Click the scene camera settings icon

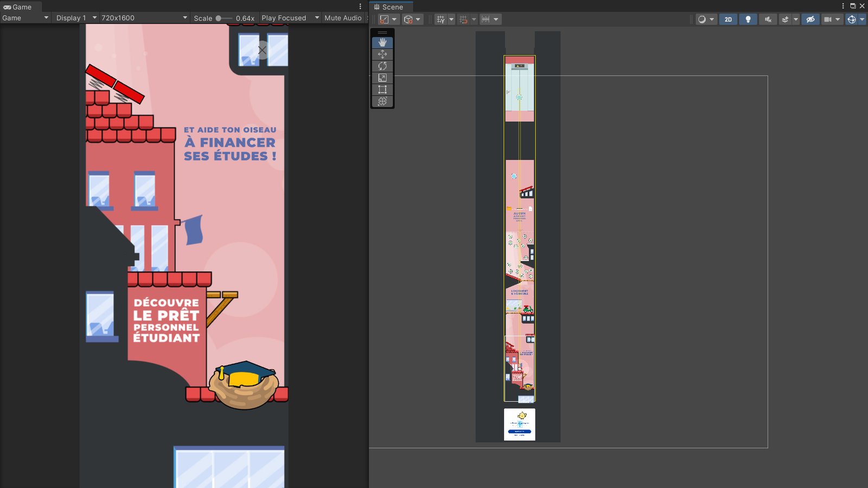[827, 20]
